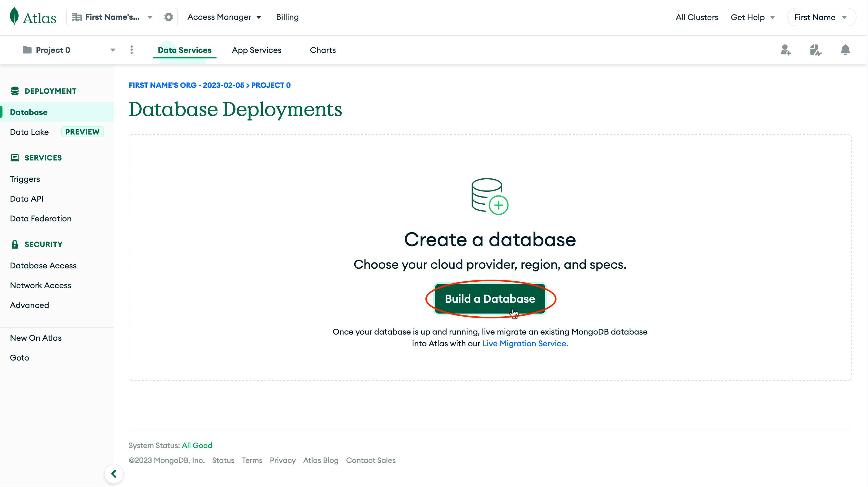Expand the Get Help dropdown
This screenshot has height=487, width=868.
click(x=753, y=17)
